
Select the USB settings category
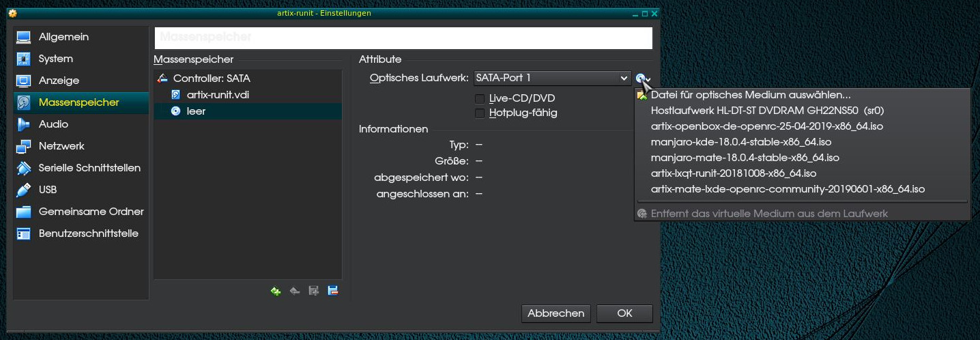tap(48, 190)
